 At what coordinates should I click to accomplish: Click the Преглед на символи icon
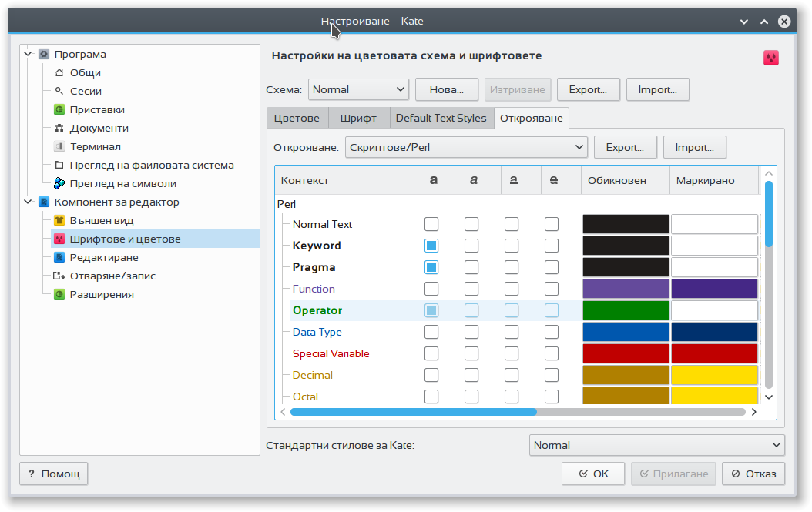coord(59,183)
